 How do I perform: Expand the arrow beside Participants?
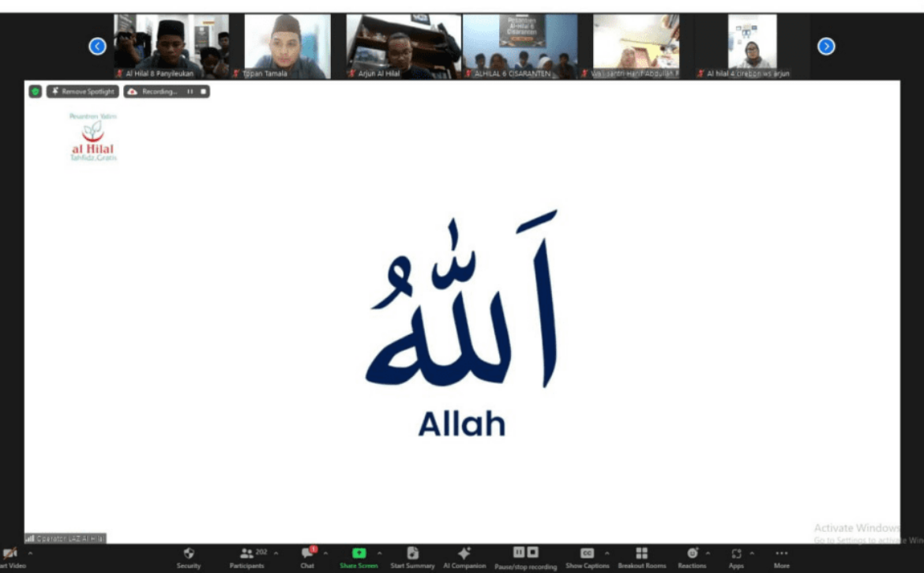(x=276, y=553)
